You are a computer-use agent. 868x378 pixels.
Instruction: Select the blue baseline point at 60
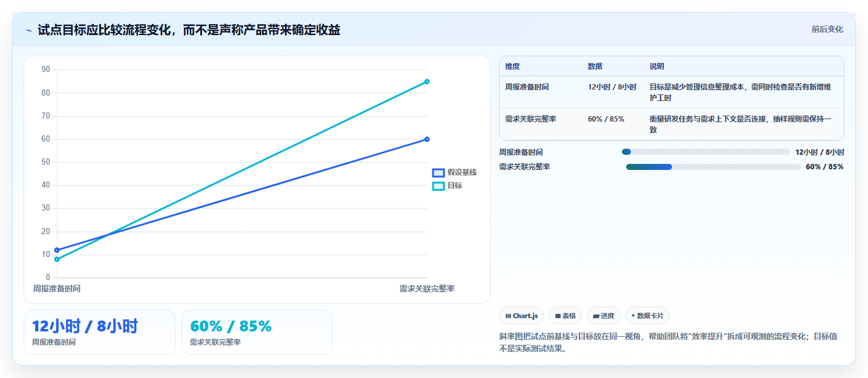(x=427, y=139)
